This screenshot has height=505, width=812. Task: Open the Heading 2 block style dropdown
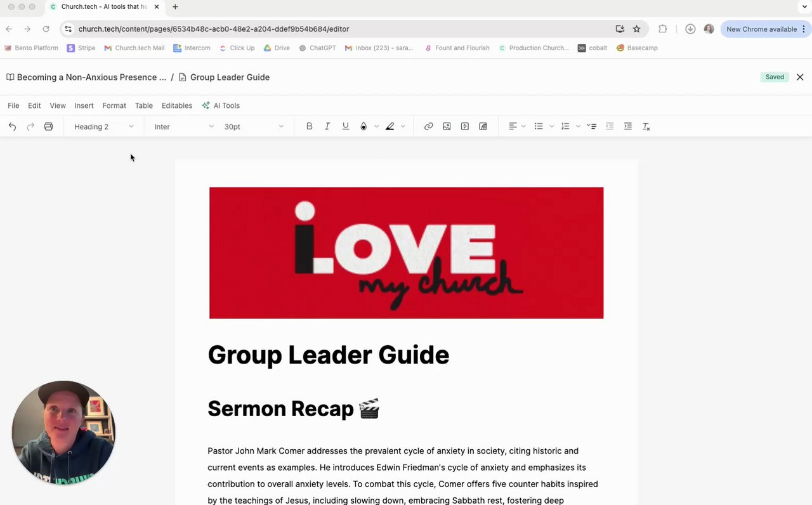point(103,126)
